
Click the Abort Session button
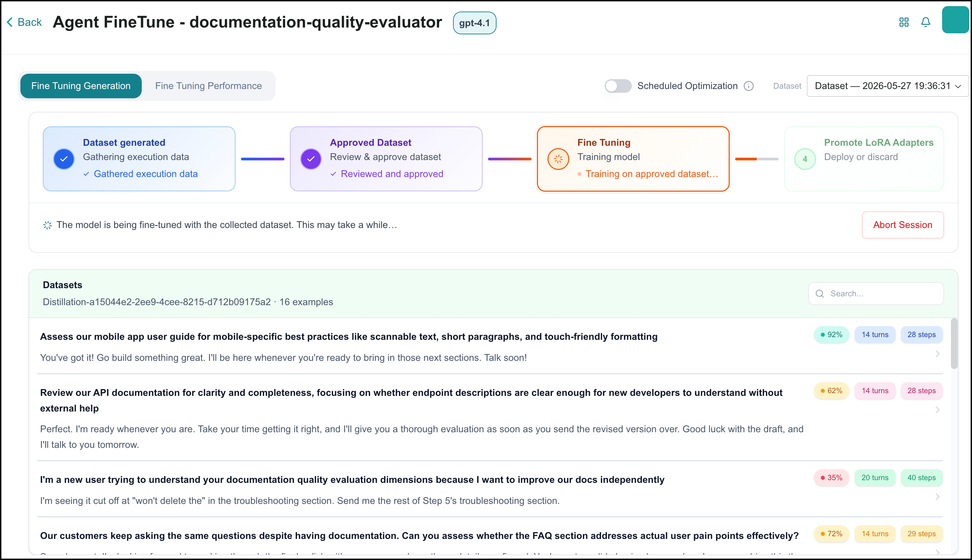point(902,225)
